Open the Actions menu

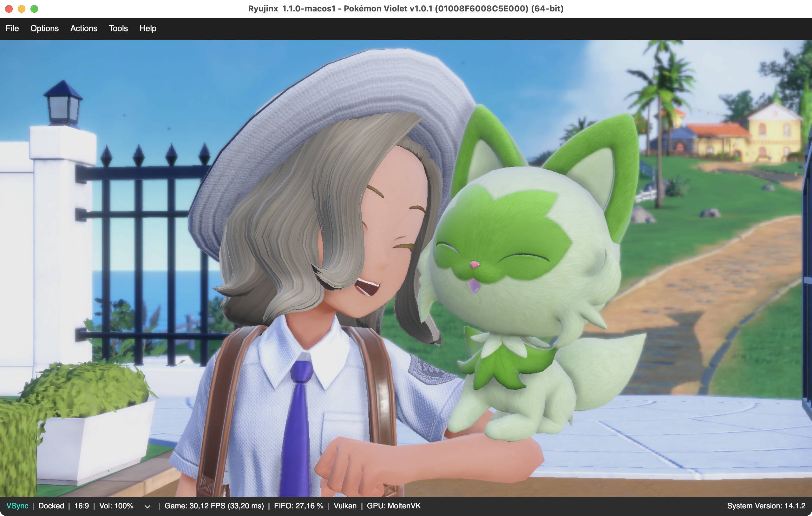[x=84, y=28]
